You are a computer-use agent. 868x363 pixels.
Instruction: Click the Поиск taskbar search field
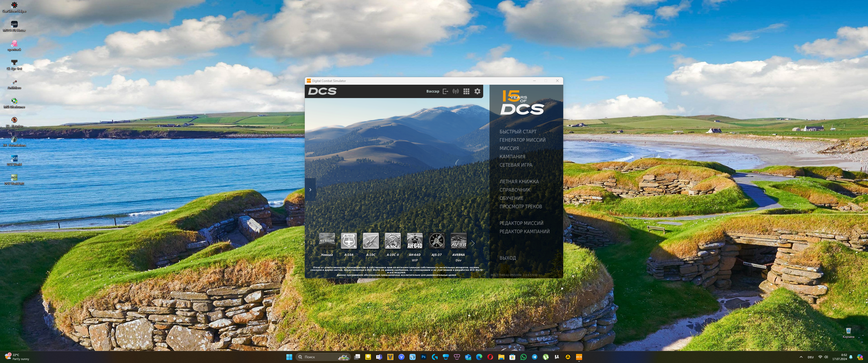click(x=323, y=357)
